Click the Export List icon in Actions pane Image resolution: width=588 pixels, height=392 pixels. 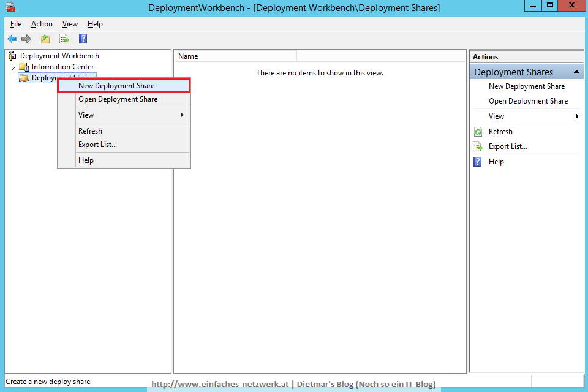point(478,146)
